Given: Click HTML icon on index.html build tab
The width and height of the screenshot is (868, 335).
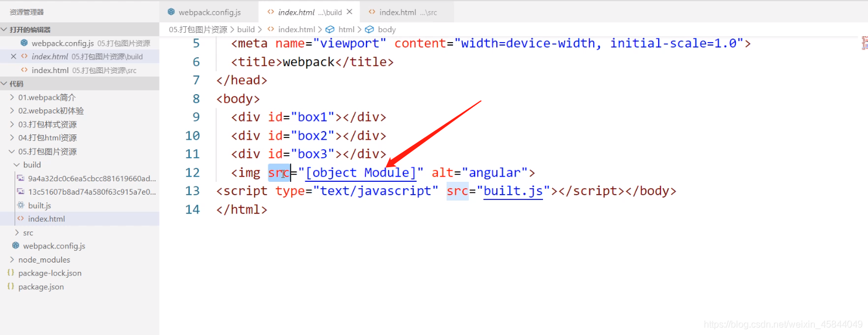Looking at the screenshot, I should [x=271, y=12].
